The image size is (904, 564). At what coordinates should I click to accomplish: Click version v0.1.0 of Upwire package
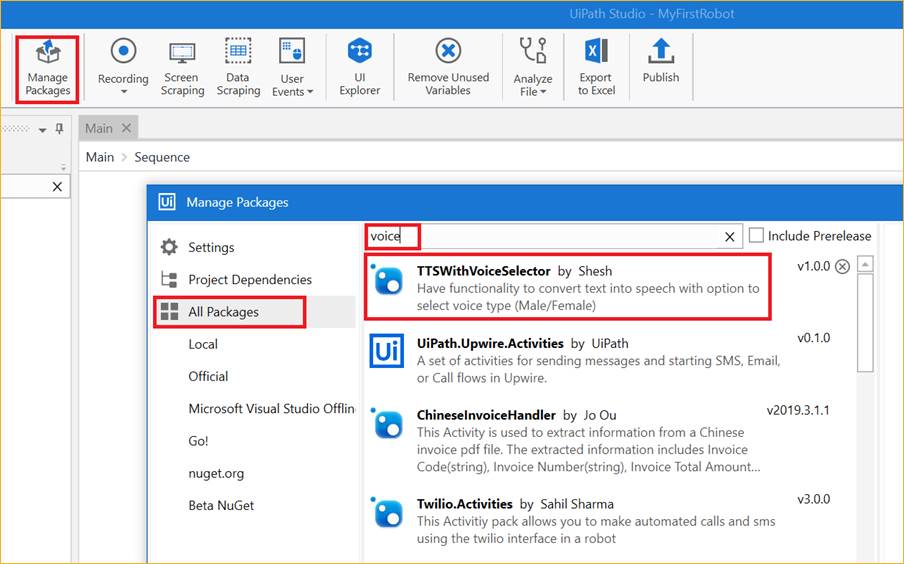(x=813, y=338)
